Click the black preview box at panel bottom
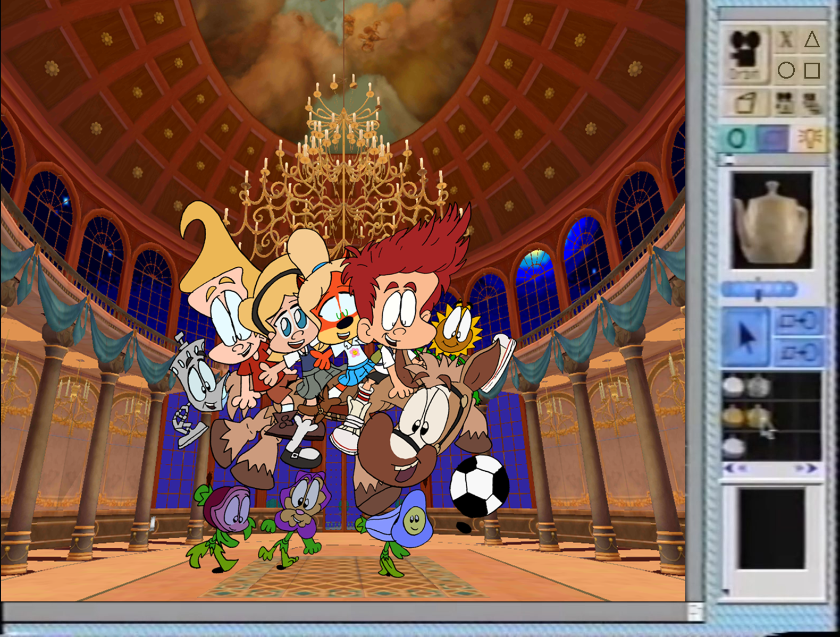This screenshot has width=840, height=637. point(772,529)
